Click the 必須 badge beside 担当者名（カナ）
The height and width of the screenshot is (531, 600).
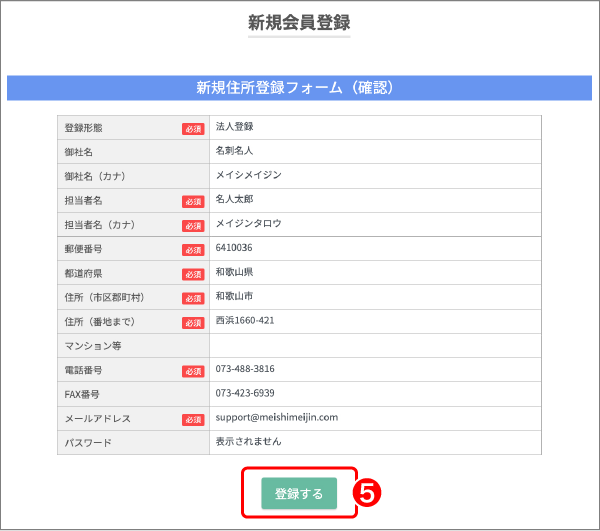click(193, 226)
